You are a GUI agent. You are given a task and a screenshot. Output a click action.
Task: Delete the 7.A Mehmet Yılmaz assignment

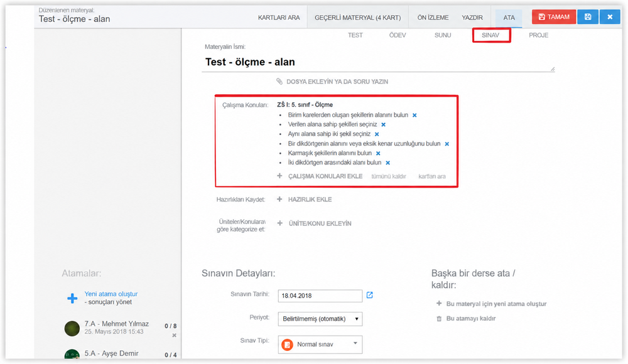click(x=174, y=335)
